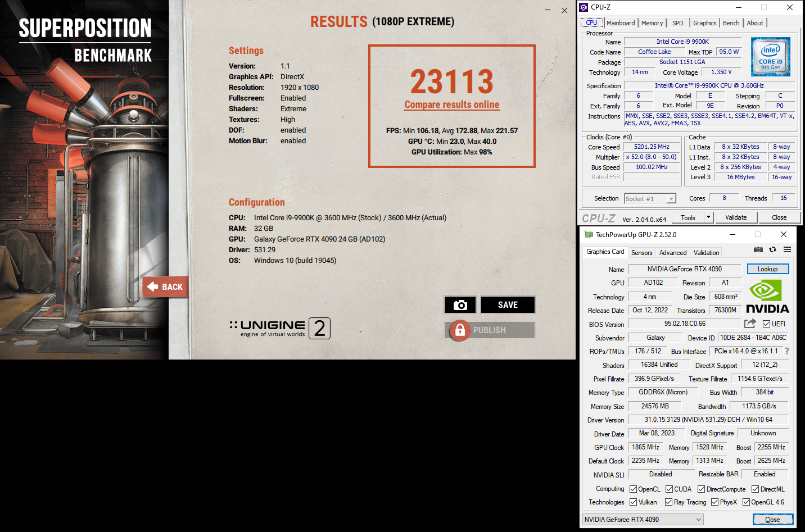The height and width of the screenshot is (532, 805).
Task: Click the BIOS Version field 95.02.18.C0.66
Action: tap(684, 324)
